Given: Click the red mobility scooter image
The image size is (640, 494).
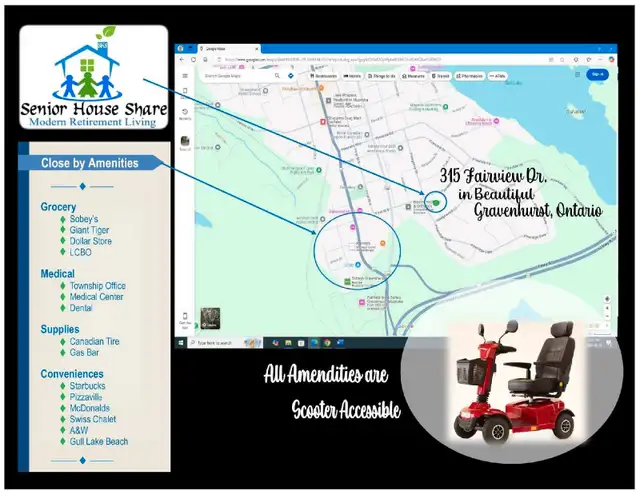Looking at the screenshot, I should (x=515, y=384).
